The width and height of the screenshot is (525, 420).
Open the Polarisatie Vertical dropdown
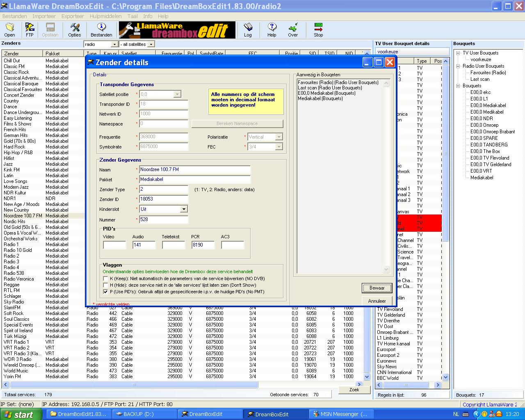pyautogui.click(x=279, y=137)
